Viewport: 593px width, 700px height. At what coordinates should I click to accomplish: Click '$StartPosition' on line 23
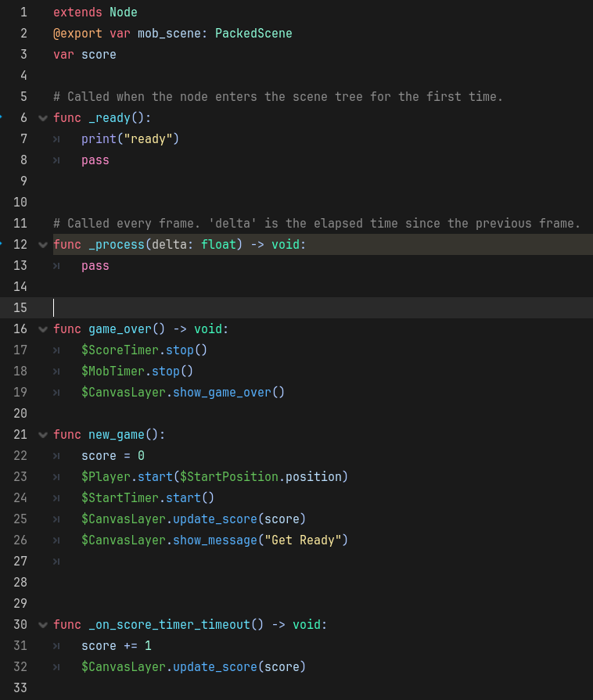click(x=229, y=477)
